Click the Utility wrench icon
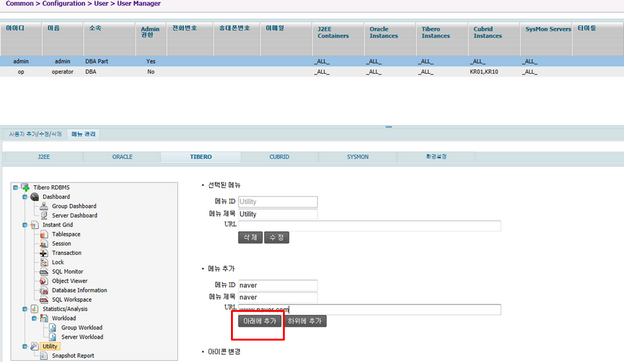 [x=35, y=346]
